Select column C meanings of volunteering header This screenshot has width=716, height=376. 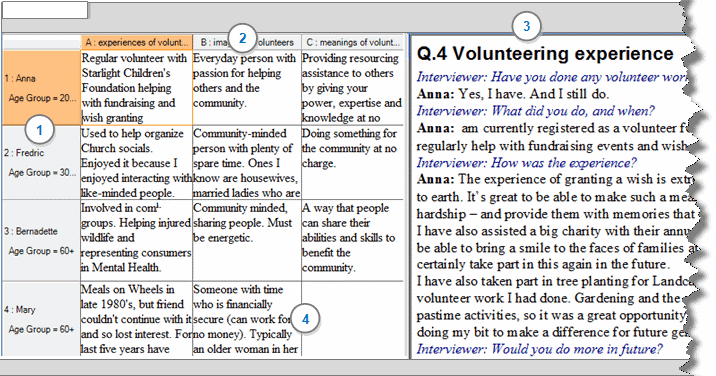coord(353,42)
